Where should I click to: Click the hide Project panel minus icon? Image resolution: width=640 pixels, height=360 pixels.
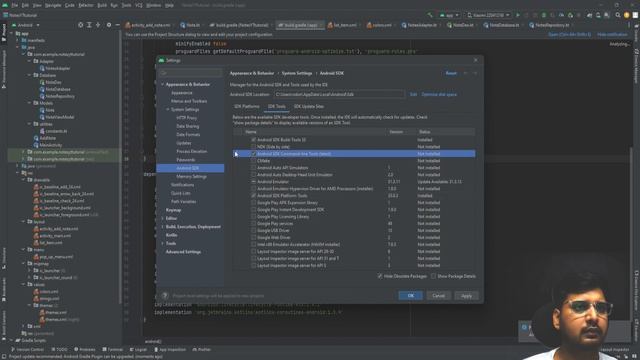[118, 25]
